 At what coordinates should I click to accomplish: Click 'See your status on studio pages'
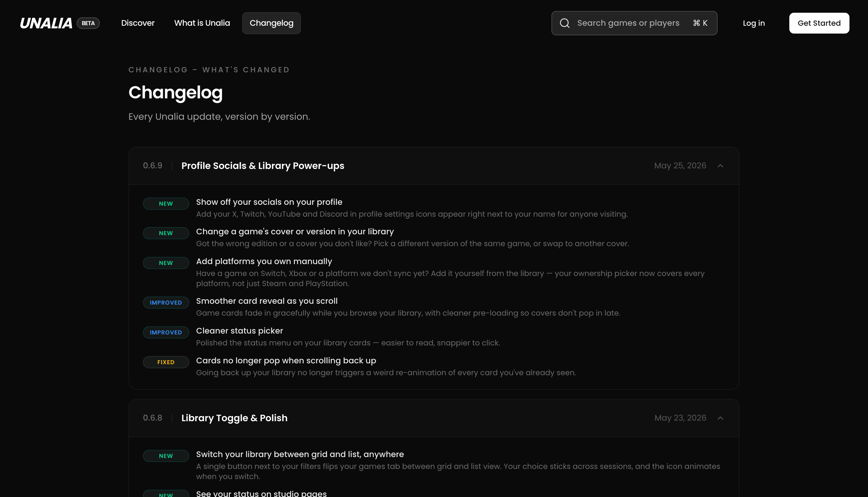[261, 493]
